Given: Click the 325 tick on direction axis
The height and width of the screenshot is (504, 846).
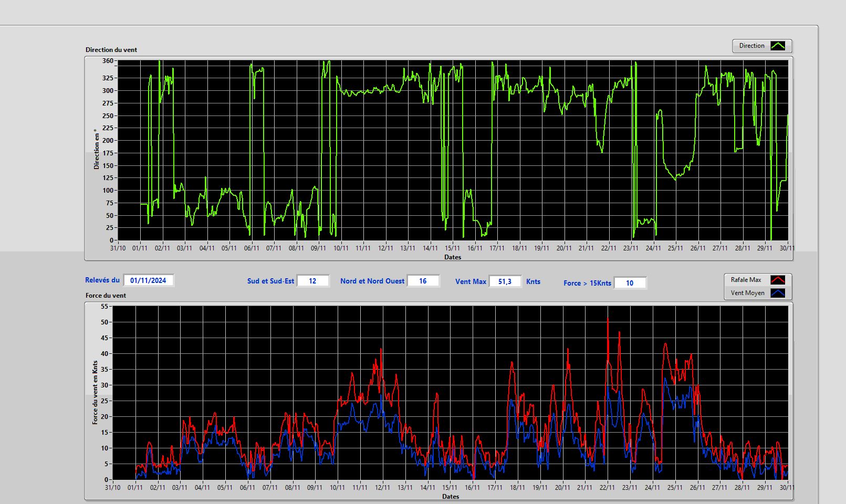Looking at the screenshot, I should (108, 78).
